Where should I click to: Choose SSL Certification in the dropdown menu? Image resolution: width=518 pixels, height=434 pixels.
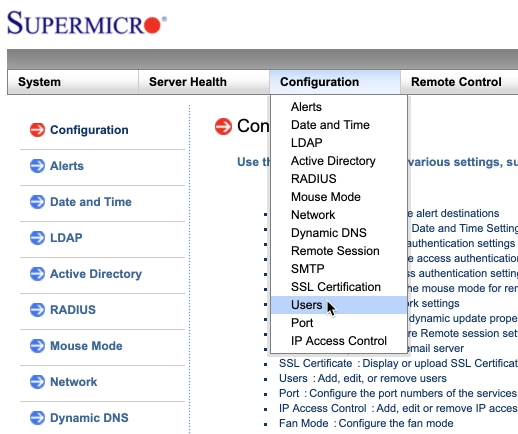(x=336, y=287)
